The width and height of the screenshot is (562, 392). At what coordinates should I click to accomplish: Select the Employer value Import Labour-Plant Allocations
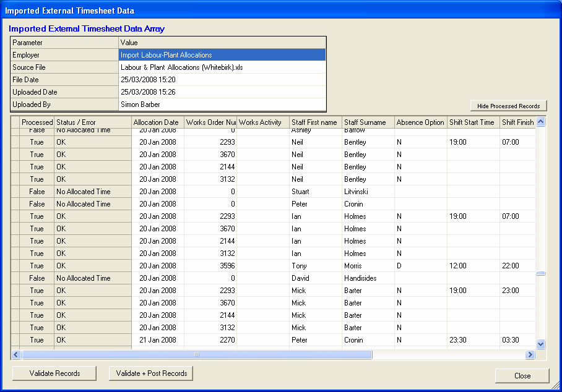(222, 55)
